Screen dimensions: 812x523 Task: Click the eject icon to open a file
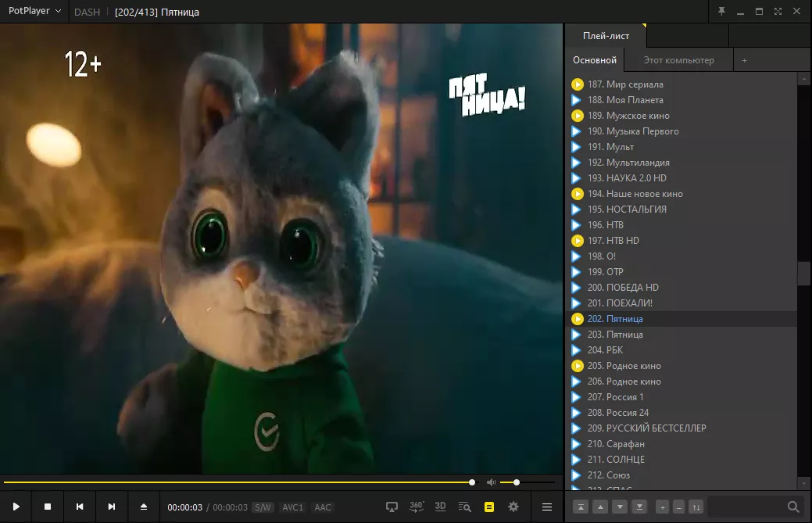(x=144, y=507)
